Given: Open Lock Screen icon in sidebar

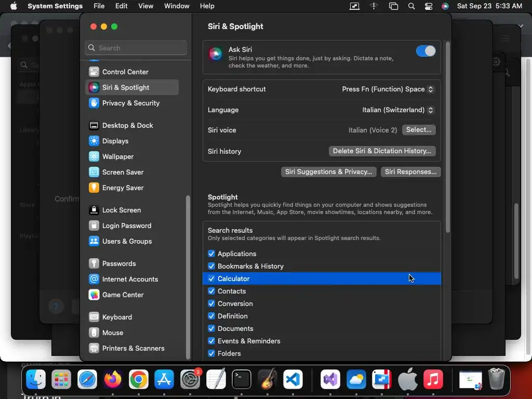Looking at the screenshot, I should [94, 210].
